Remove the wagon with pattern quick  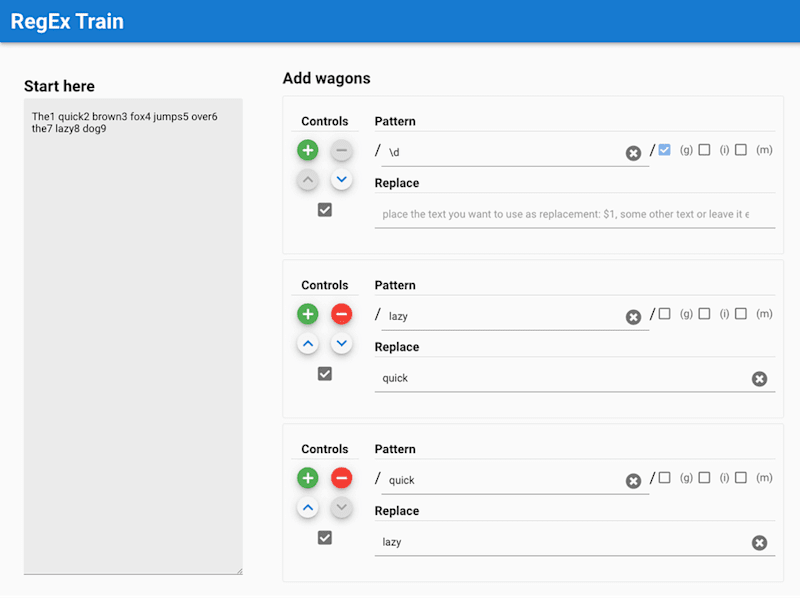tap(341, 478)
